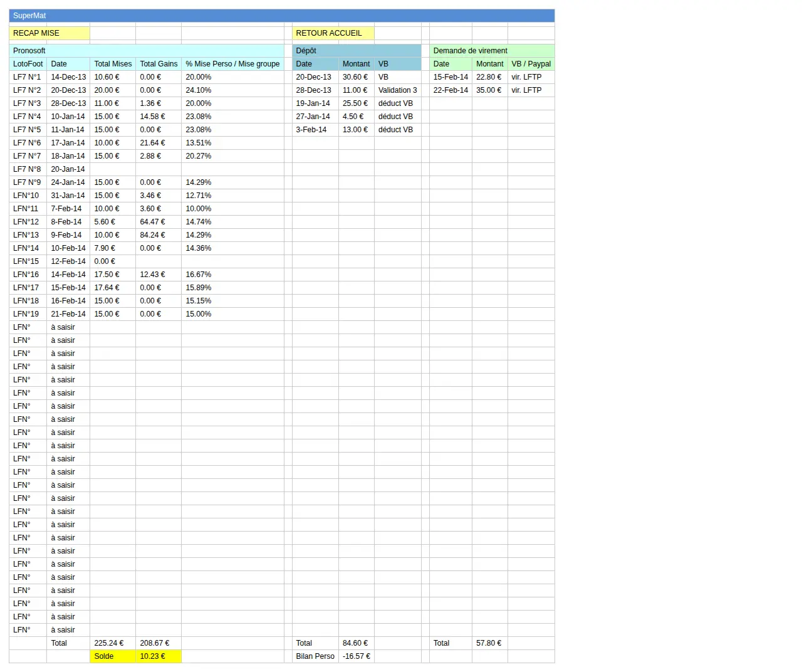This screenshot has width=802, height=672.
Task: Click the RETOUR ACCUEIL yellow cell
Action: 333,33
